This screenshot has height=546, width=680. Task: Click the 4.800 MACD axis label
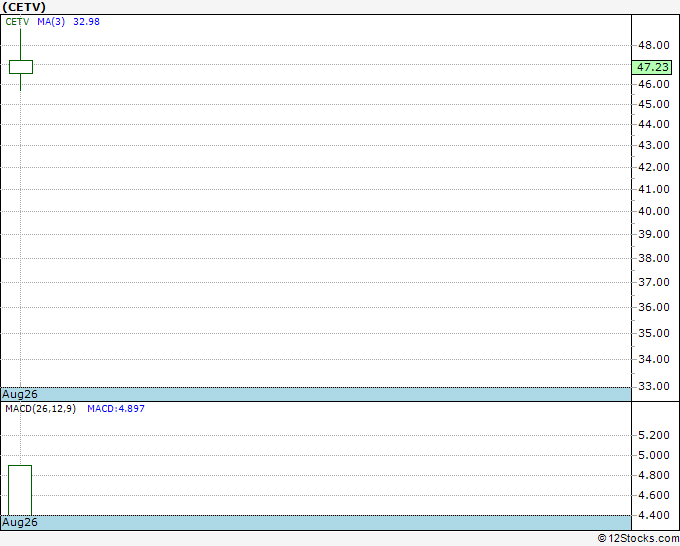coord(654,475)
